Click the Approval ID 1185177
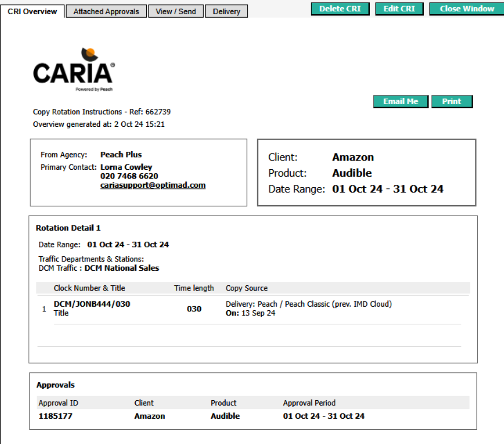The image size is (504, 444). point(55,416)
